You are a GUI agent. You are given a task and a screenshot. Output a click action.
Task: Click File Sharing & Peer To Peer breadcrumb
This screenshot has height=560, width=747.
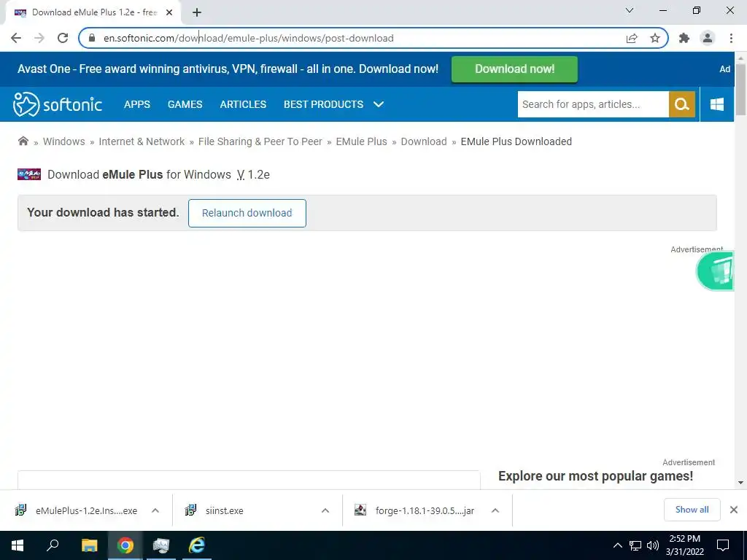point(260,141)
